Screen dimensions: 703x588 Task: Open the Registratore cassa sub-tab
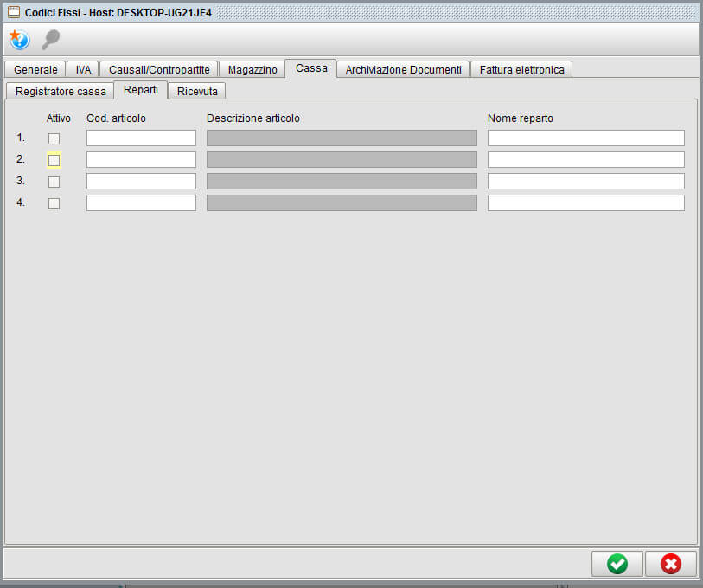[61, 91]
